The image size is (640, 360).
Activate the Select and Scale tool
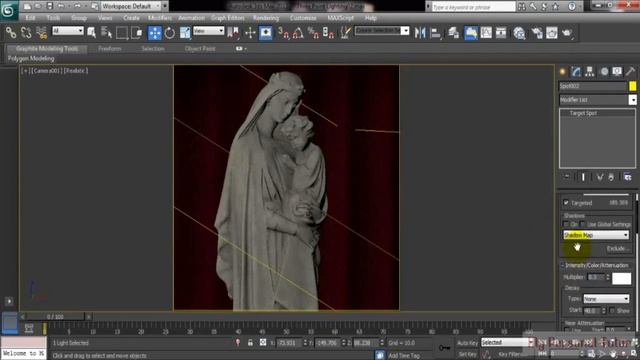(x=185, y=33)
